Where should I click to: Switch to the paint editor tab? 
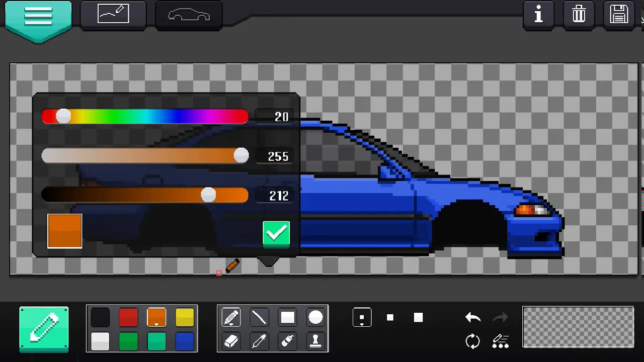coord(113,14)
